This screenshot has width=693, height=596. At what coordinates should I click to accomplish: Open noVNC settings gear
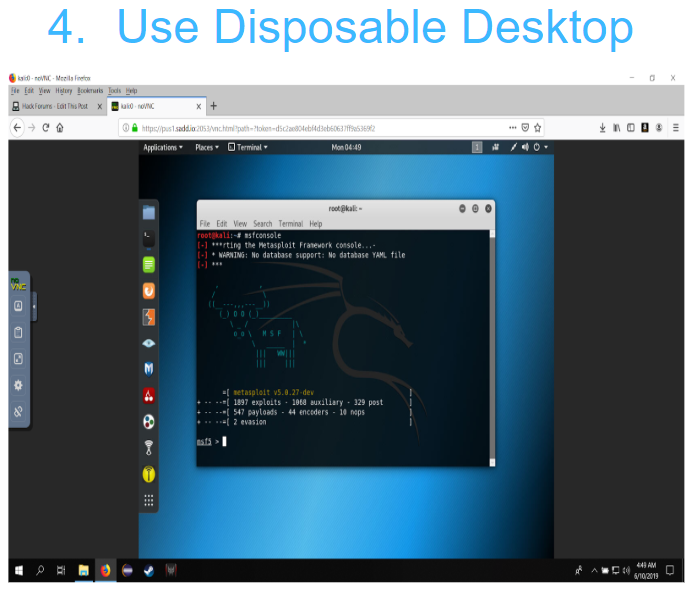[x=18, y=385]
